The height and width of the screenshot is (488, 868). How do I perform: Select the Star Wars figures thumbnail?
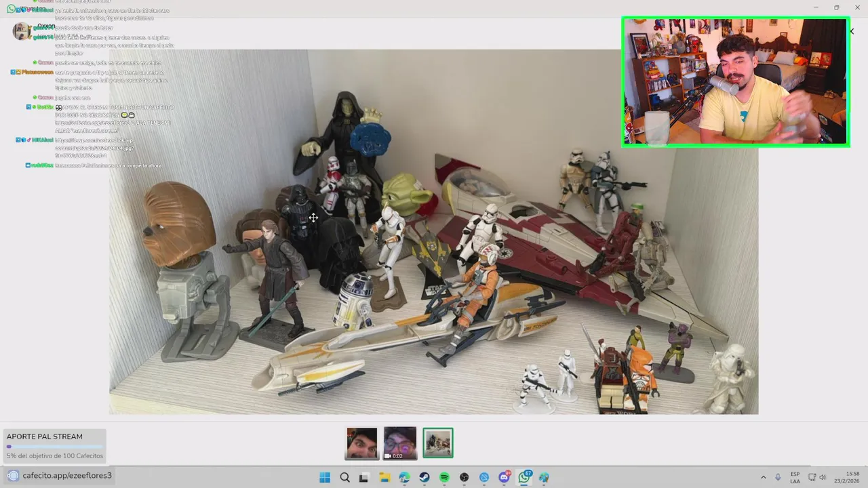(x=438, y=443)
